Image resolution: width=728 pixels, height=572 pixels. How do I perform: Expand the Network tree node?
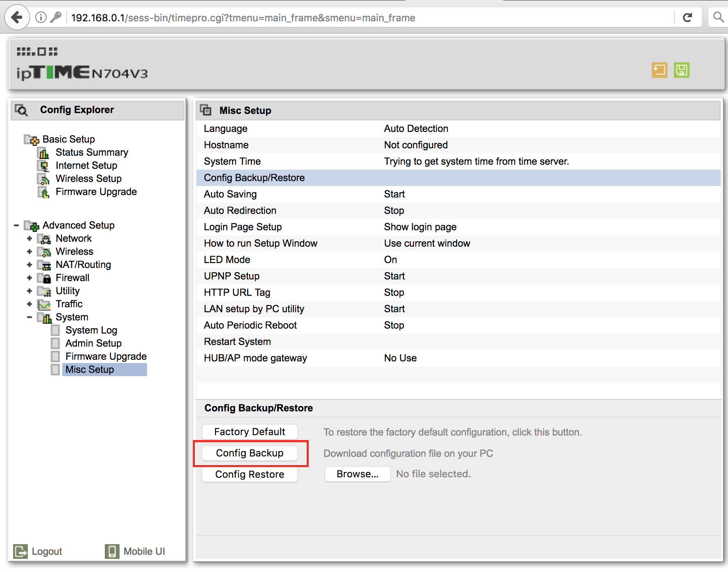point(29,238)
